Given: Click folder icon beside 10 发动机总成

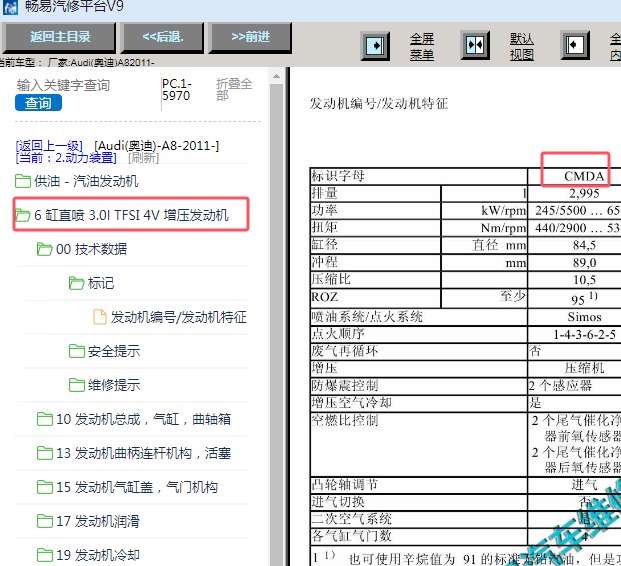Looking at the screenshot, I should tap(44, 419).
